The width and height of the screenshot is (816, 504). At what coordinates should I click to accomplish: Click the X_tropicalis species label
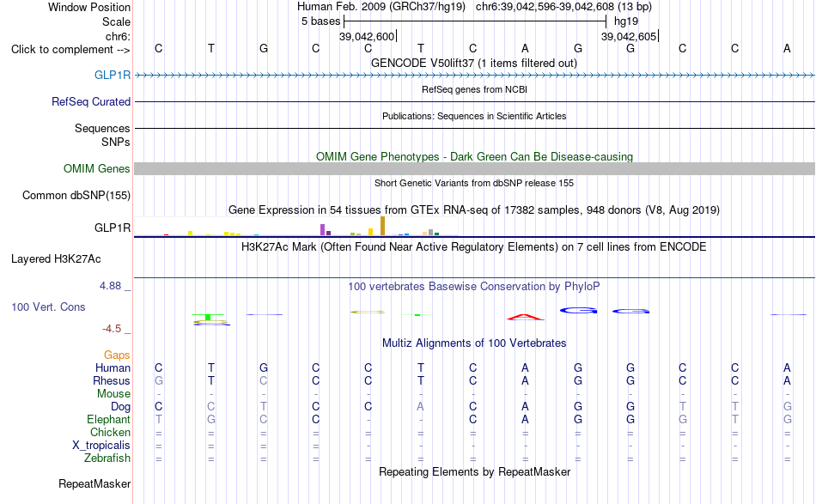point(101,446)
